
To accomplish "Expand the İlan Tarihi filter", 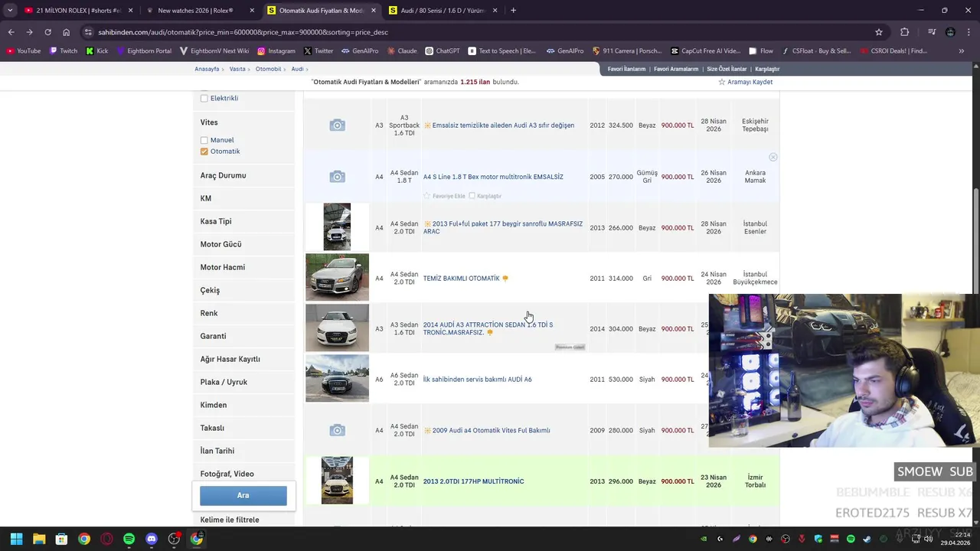I will point(243,451).
